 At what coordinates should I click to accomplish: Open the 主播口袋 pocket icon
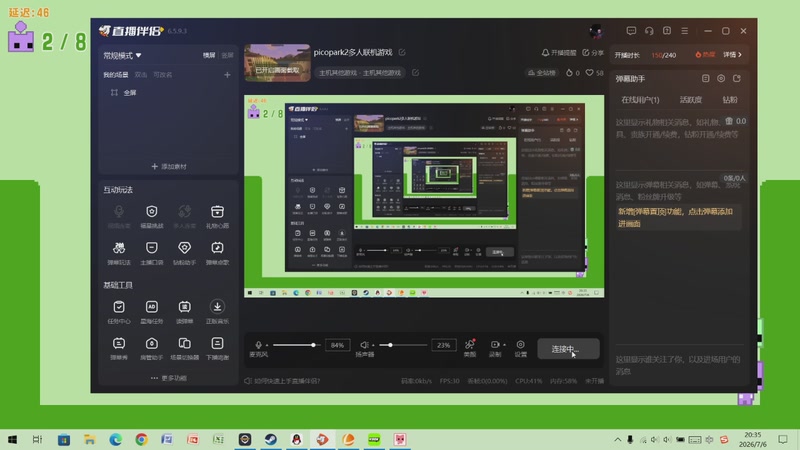click(152, 248)
